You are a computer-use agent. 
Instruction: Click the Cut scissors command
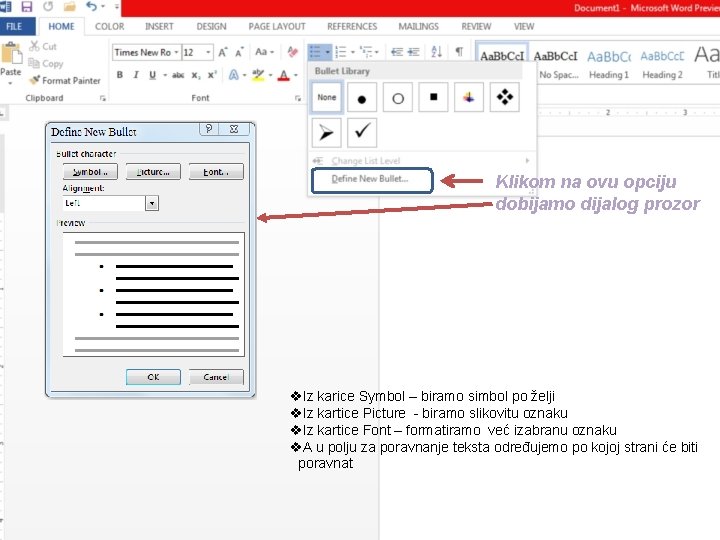(42, 46)
